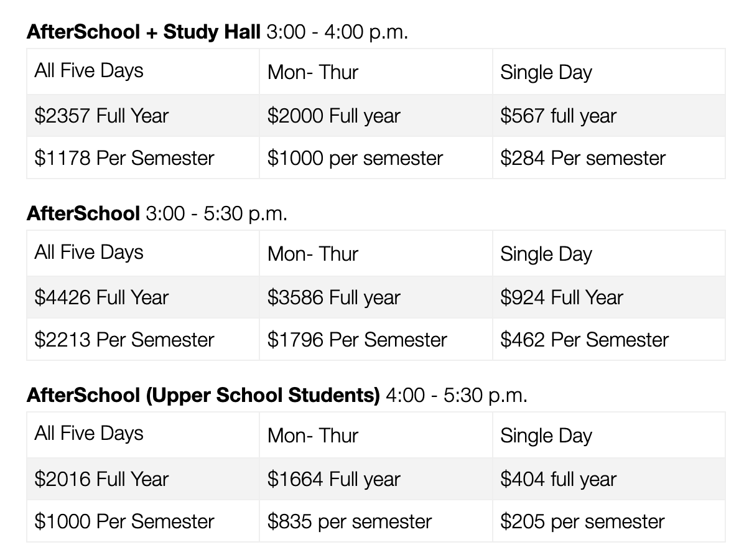This screenshot has width=744, height=560.
Task: Click the AfterSchool + Study Hall heading
Action: click(x=217, y=32)
